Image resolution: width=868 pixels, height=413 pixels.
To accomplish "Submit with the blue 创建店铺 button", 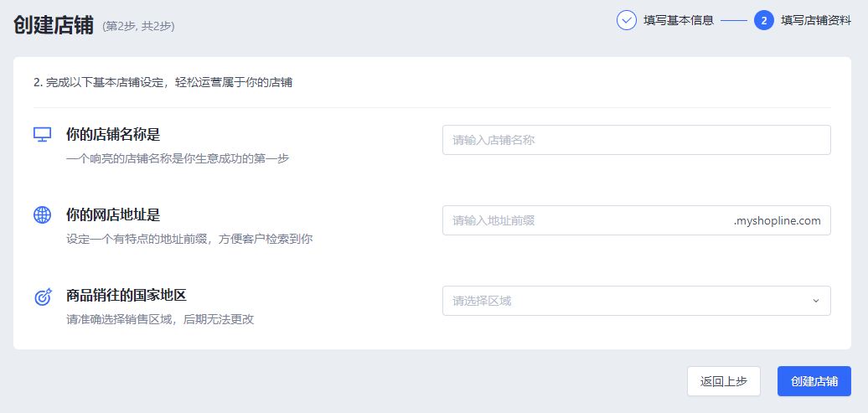I will point(814,381).
